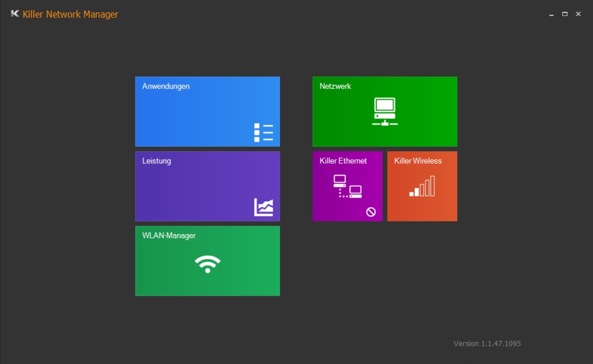
Task: Click the signal bars icon in Killer Wireless
Action: [422, 186]
